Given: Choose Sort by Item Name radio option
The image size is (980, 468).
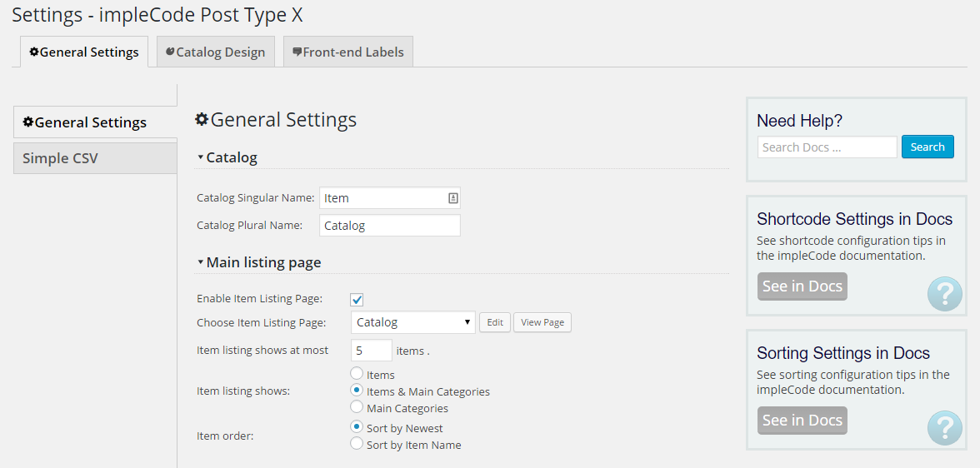Looking at the screenshot, I should (357, 444).
